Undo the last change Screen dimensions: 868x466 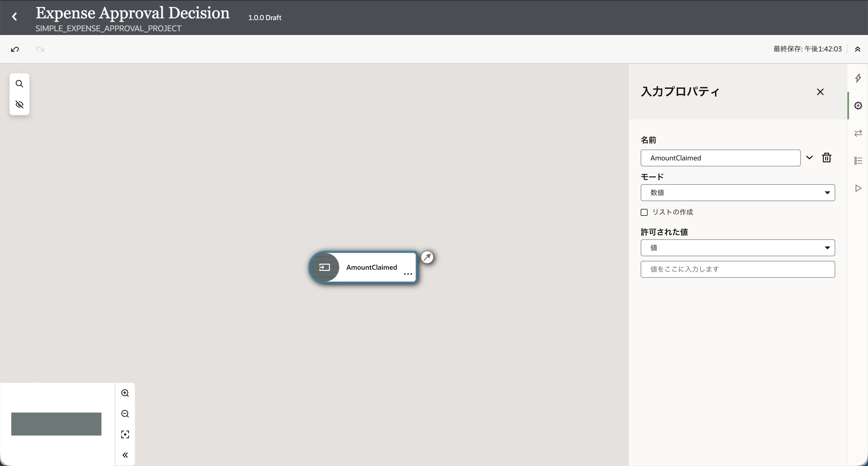[x=15, y=49]
